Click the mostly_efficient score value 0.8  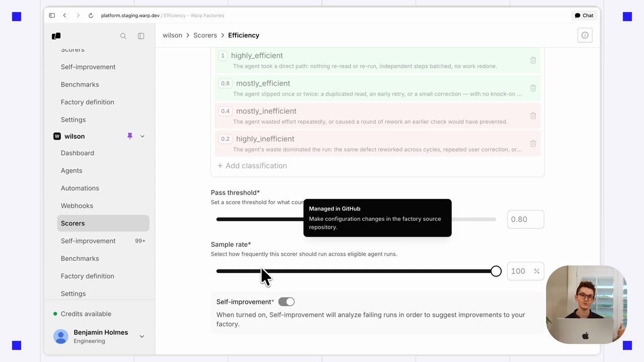225,83
